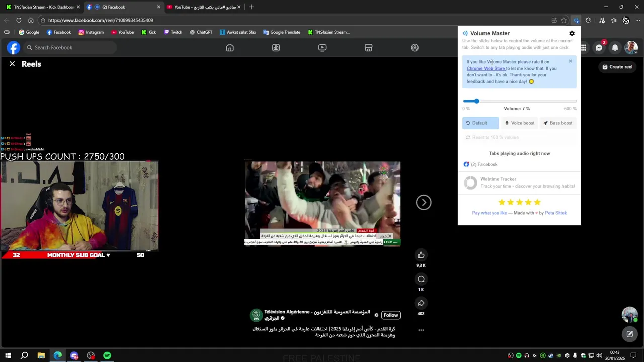The image size is (644, 362).
Task: Click the Facebook logo
Action: click(13, 48)
